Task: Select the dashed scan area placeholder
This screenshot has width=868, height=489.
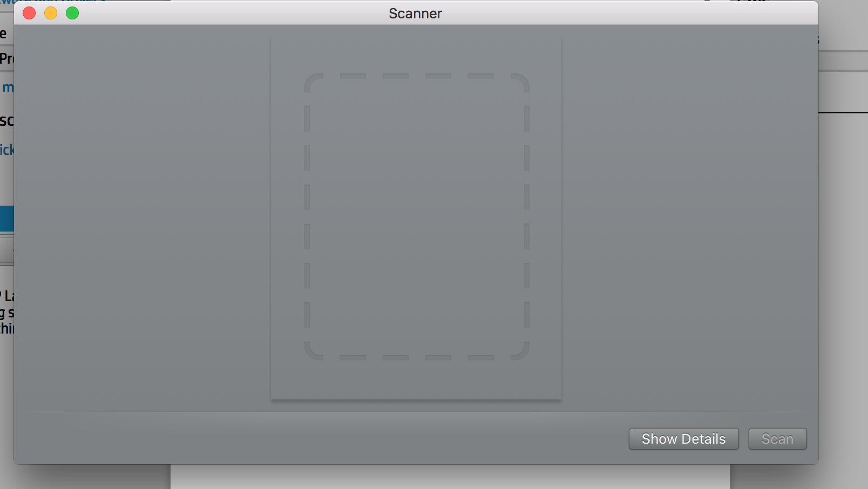Action: tap(417, 216)
